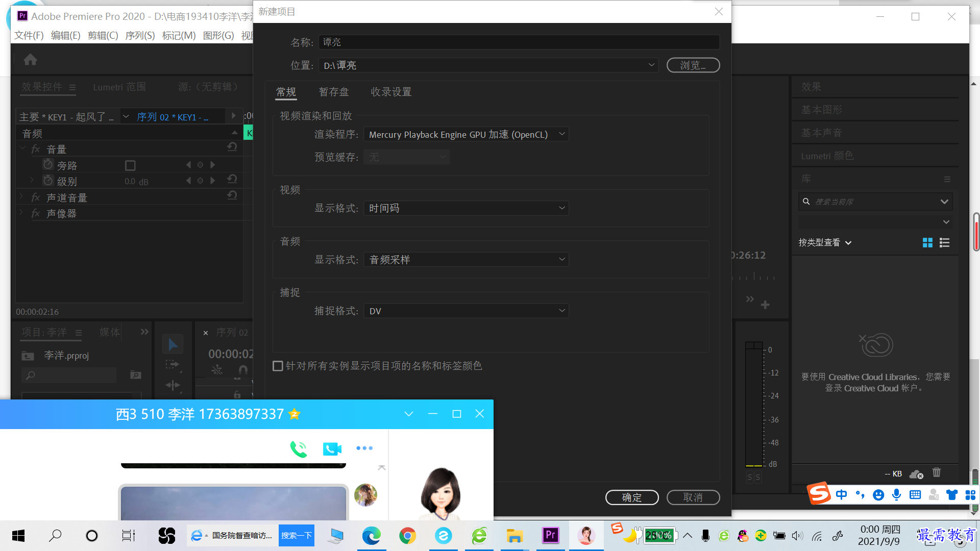Image resolution: width=980 pixels, height=551 pixels.
Task: Click the 浏览 browse button
Action: point(693,65)
